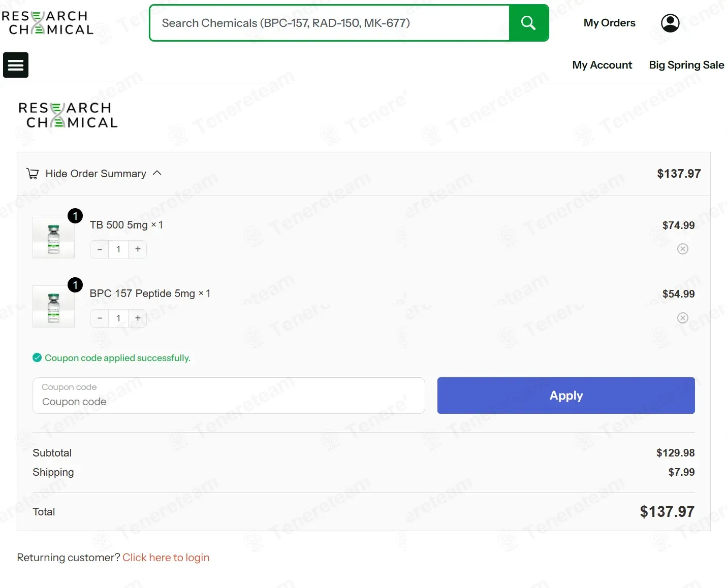Click the Research Chemical checkout logo

pyautogui.click(x=68, y=115)
